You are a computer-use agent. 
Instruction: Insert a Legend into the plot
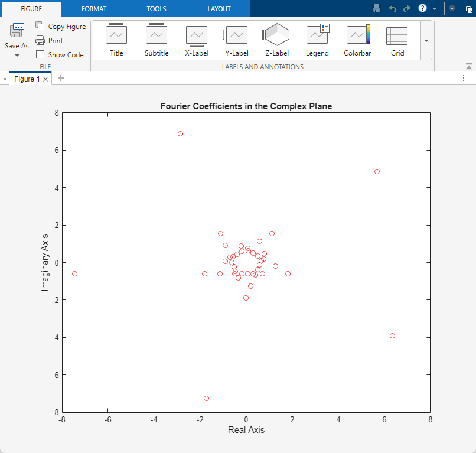pyautogui.click(x=317, y=40)
